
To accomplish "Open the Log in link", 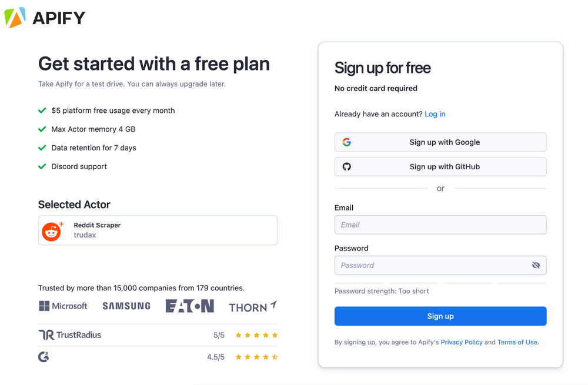I will pos(435,114).
